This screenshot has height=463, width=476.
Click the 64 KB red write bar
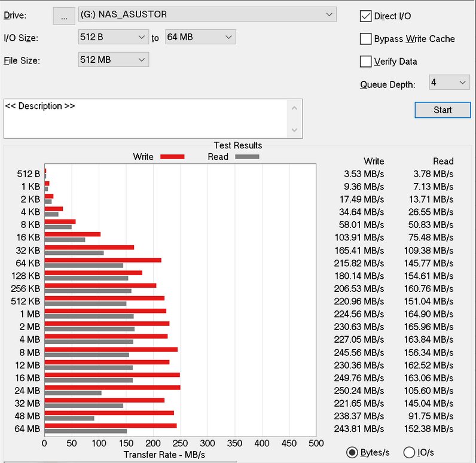click(103, 260)
